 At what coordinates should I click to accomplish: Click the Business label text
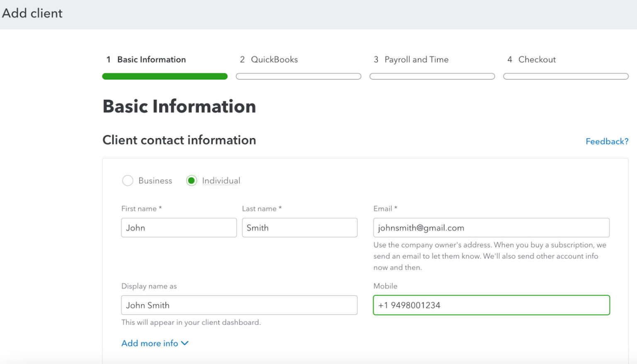tap(155, 180)
